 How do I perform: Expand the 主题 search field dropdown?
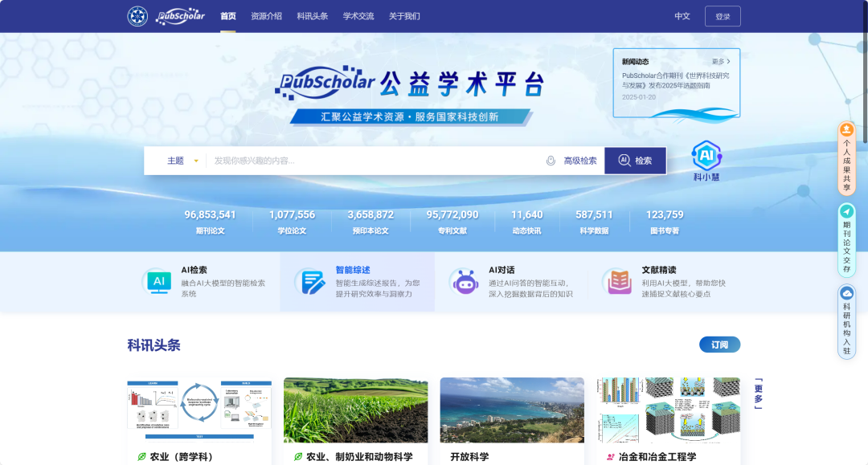tap(182, 161)
